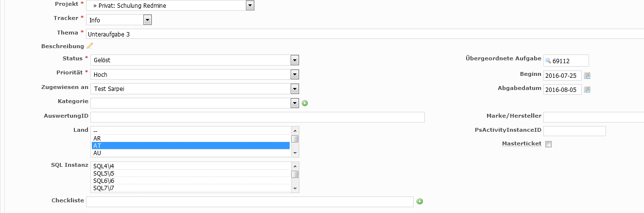Expand the Status dropdown showing Gelöst
The width and height of the screenshot is (644, 213).
[x=194, y=60]
